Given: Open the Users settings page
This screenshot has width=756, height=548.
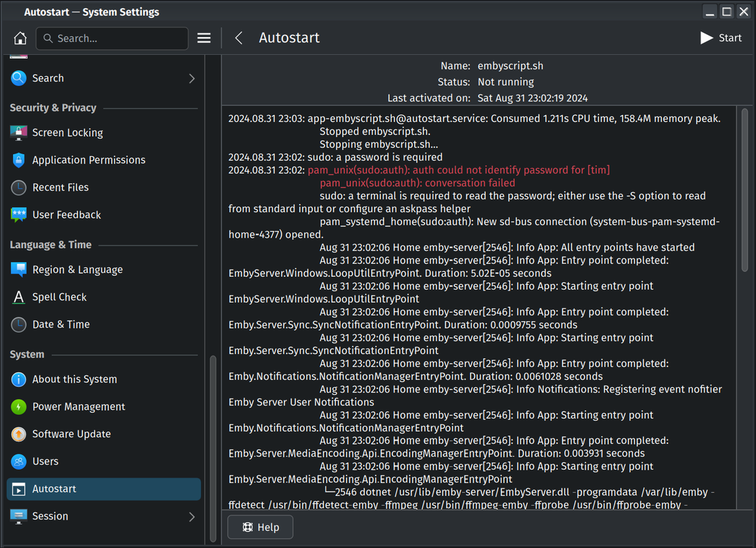Looking at the screenshot, I should (103, 462).
